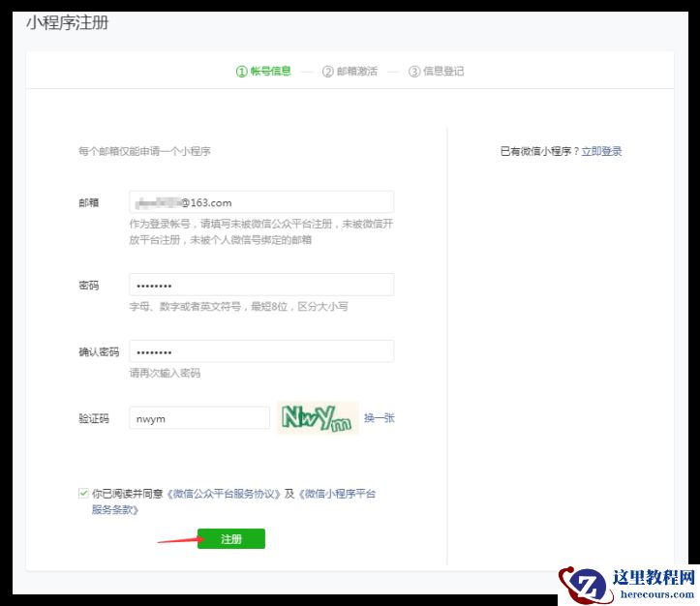700x606 pixels.
Task: Click the 验证码 field label
Action: coord(93,419)
